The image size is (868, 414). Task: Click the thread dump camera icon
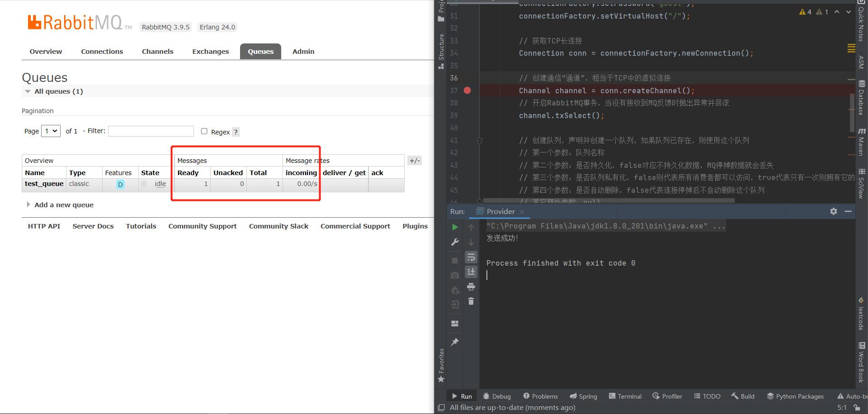point(455,275)
